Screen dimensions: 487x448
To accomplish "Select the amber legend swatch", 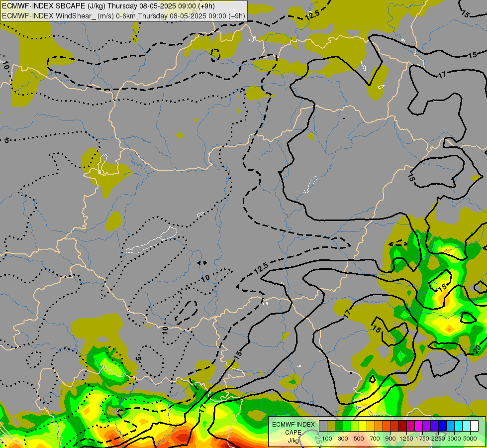I will click(371, 426).
